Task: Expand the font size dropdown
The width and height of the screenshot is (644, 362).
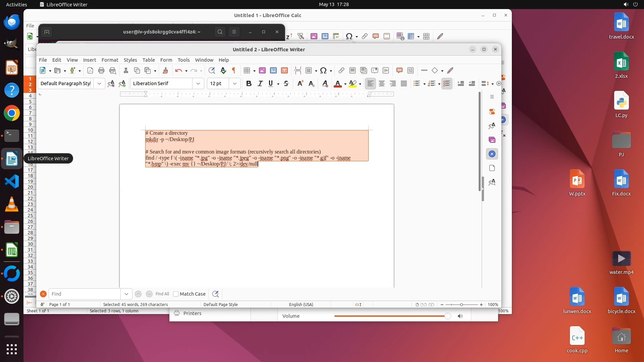Action: (235, 83)
